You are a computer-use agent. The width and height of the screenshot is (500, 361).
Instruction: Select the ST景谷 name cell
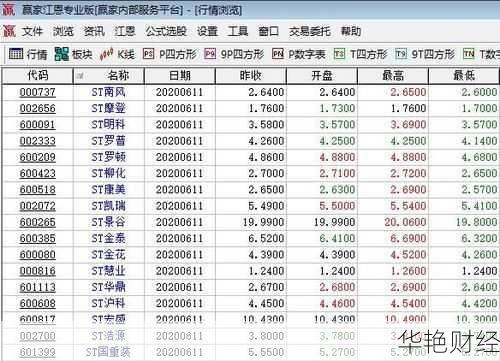[109, 222]
